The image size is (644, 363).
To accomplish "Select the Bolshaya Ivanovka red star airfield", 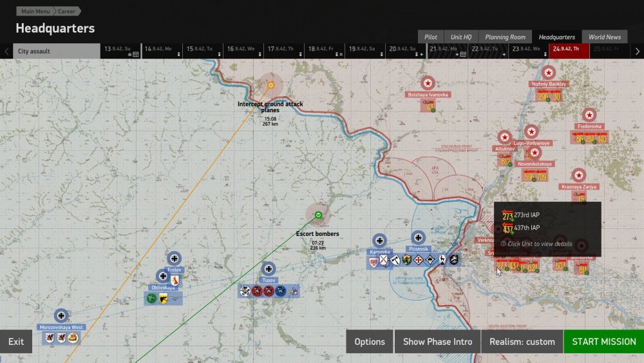I will click(428, 83).
